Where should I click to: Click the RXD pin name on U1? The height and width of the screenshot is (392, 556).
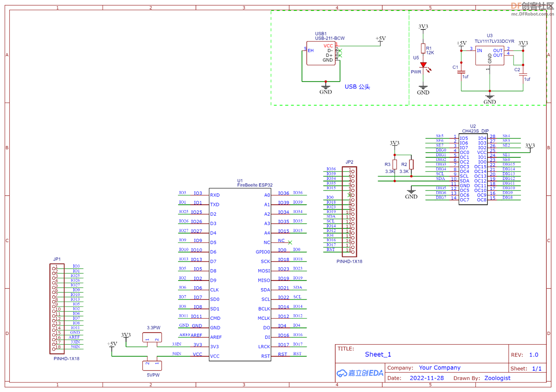pyautogui.click(x=215, y=195)
